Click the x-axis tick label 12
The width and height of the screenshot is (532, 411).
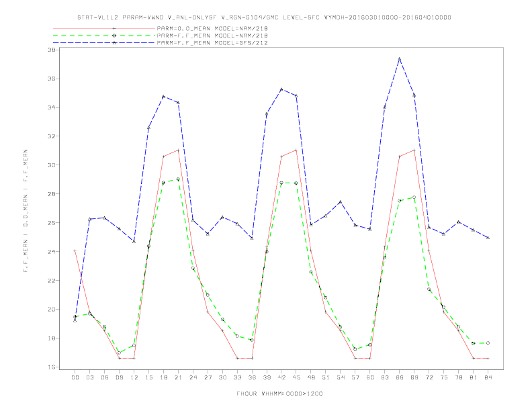[134, 377]
